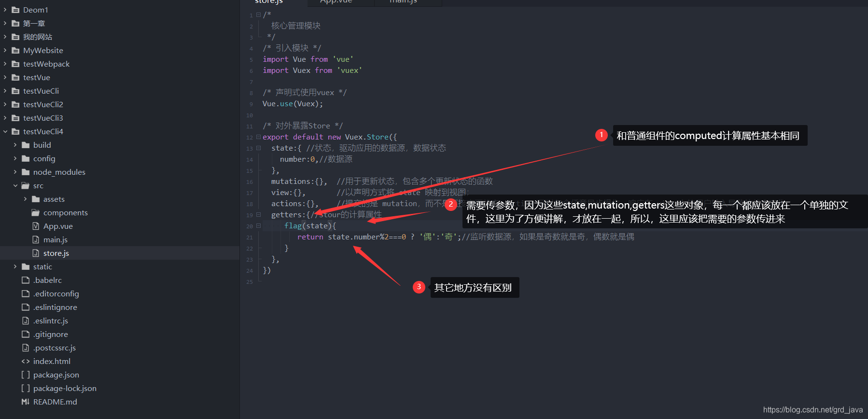Open package.json from the file tree
Image resolution: width=868 pixels, height=419 pixels.
(56, 375)
